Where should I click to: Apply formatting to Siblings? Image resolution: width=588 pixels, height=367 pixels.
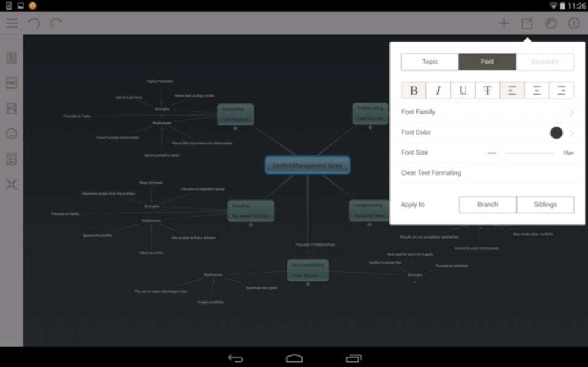545,204
